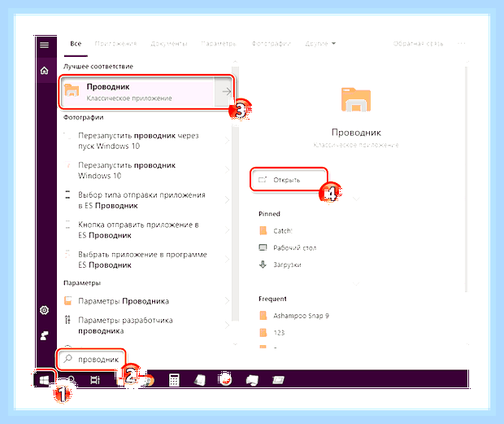Open the Другие dropdown filter

click(x=320, y=43)
